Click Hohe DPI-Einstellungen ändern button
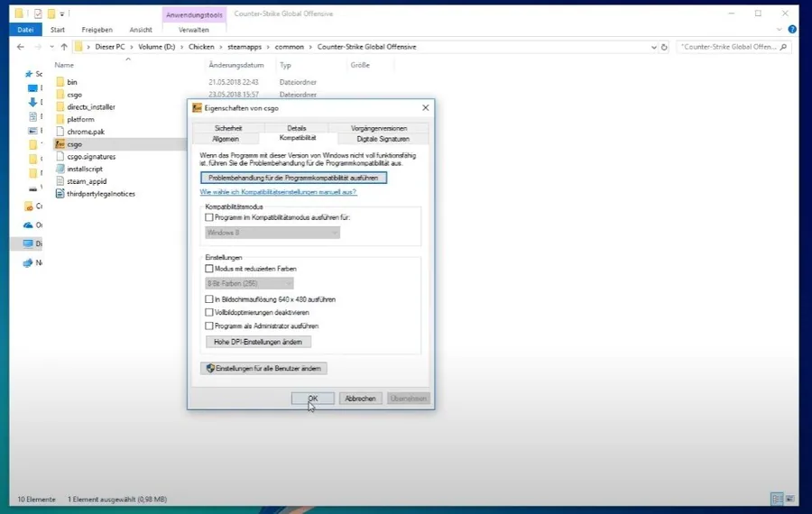This screenshot has width=812, height=514. (258, 342)
